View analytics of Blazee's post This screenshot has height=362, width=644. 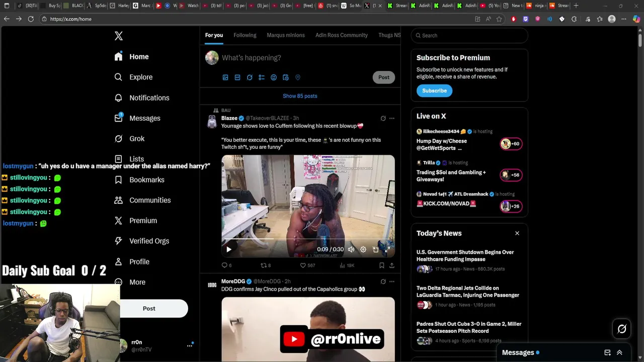347,265
